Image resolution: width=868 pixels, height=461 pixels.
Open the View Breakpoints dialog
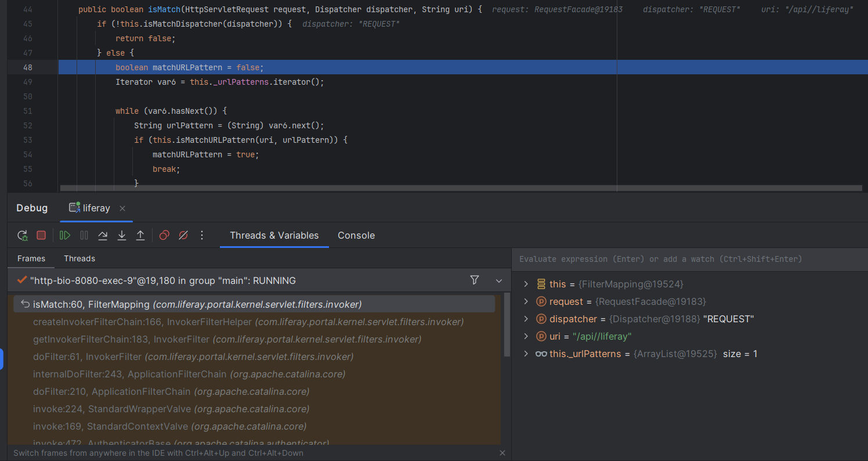[x=164, y=235]
